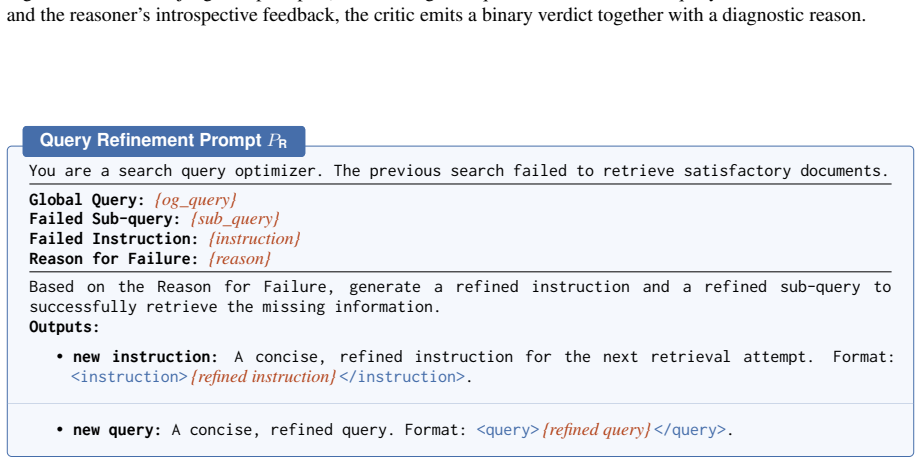Click the Failed Sub-query label
921x463 pixels.
point(105,219)
